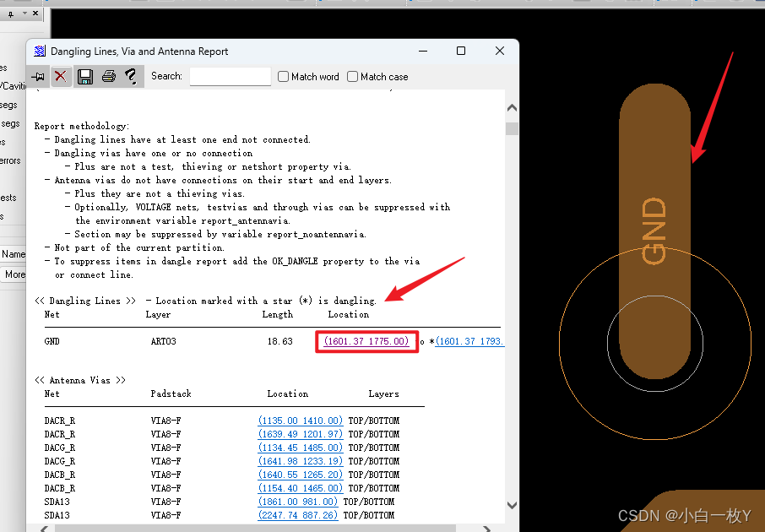Click the 'errors' item in left panel

pyautogui.click(x=10, y=160)
